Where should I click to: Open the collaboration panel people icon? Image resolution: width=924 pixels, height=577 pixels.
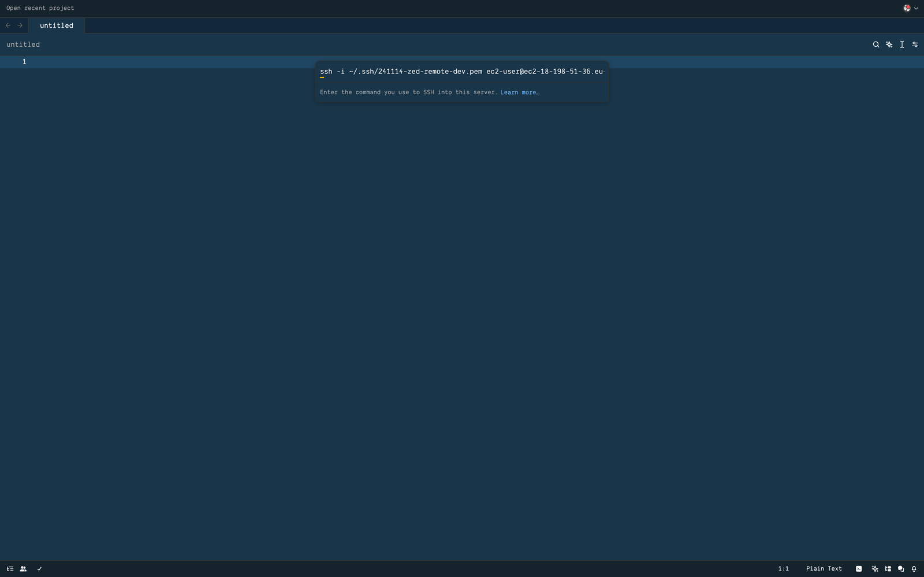(x=23, y=568)
